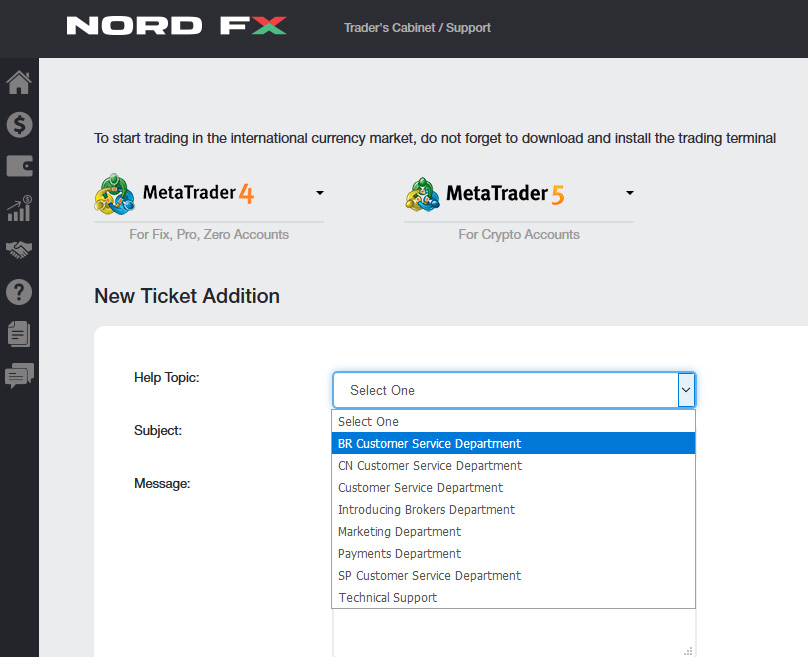Select Payments Department option

[x=513, y=553]
